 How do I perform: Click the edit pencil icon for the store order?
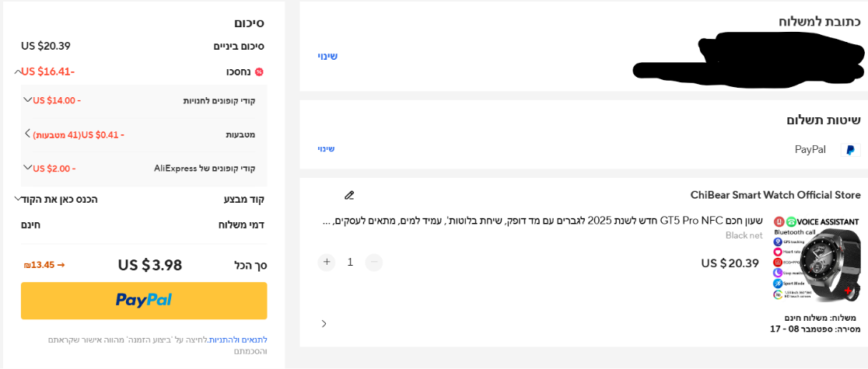click(349, 195)
